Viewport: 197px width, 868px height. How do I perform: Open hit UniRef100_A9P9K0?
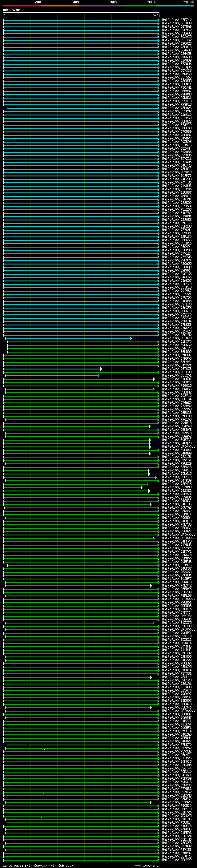[x=176, y=30]
